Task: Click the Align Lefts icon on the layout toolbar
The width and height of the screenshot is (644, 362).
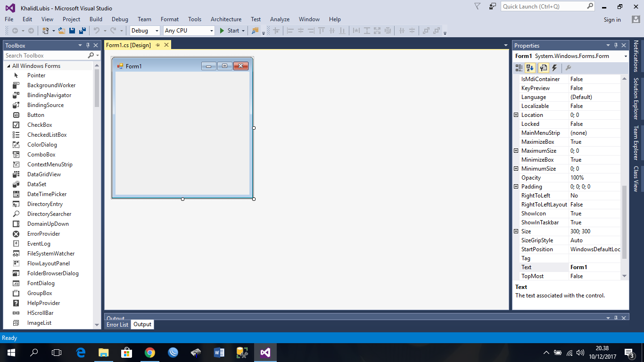Action: 290,31
